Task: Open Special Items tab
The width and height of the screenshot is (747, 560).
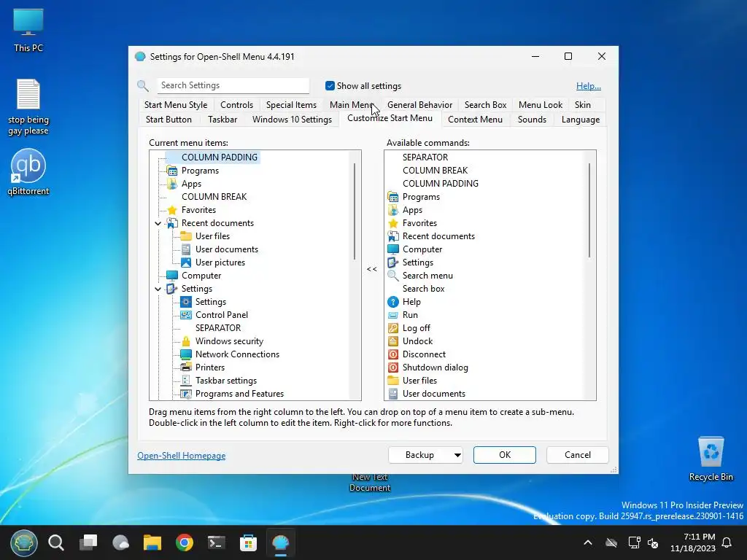Action: pyautogui.click(x=291, y=105)
